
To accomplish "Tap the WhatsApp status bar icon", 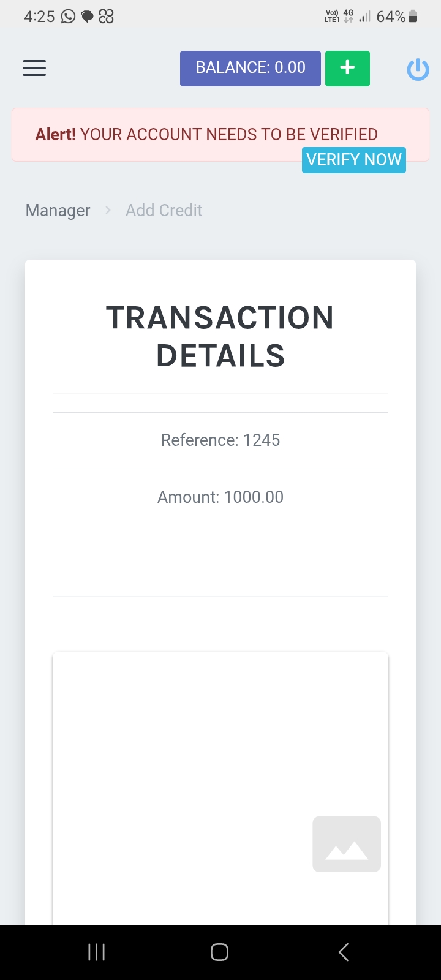I will point(68,17).
